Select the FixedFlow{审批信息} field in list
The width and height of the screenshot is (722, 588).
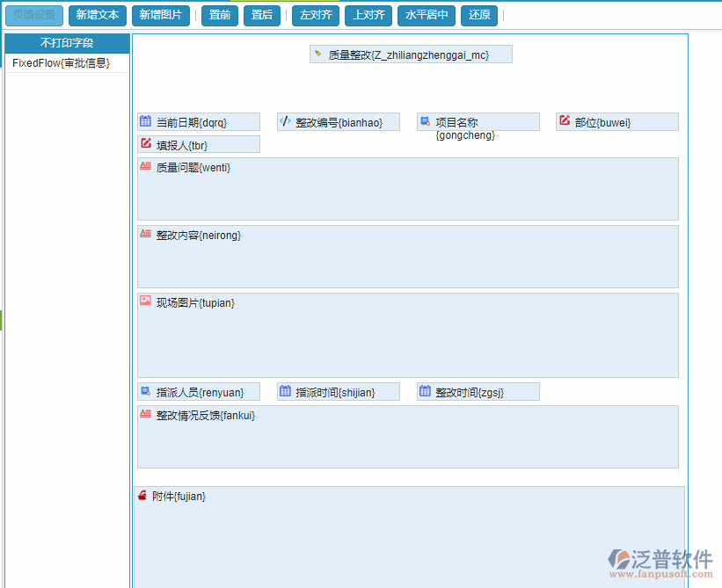[62, 63]
